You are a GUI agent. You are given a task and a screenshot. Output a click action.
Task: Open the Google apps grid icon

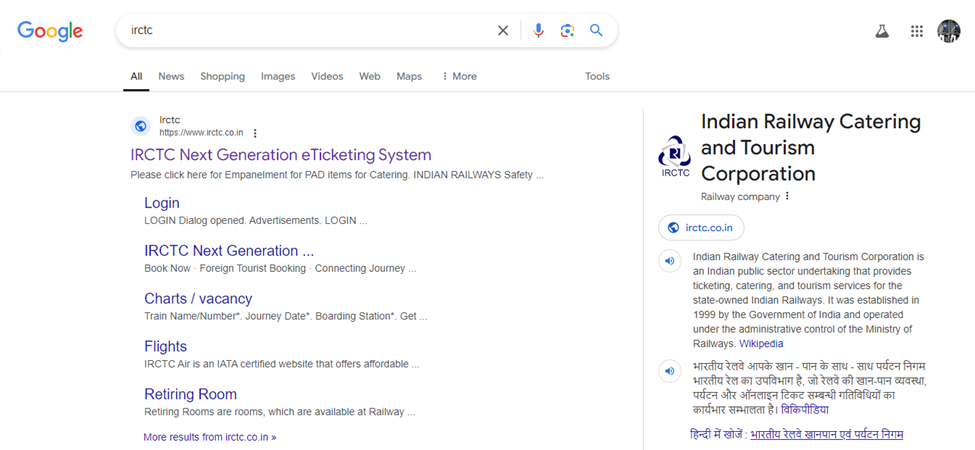click(x=917, y=31)
